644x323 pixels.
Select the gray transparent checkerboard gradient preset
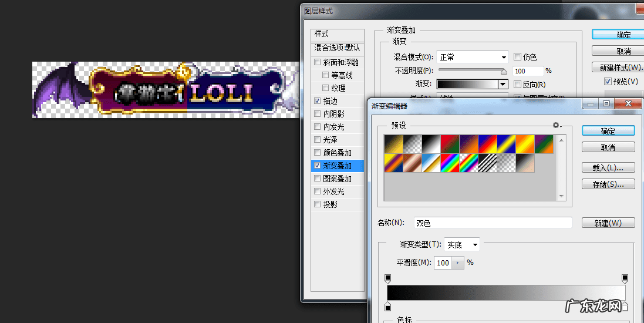point(507,163)
